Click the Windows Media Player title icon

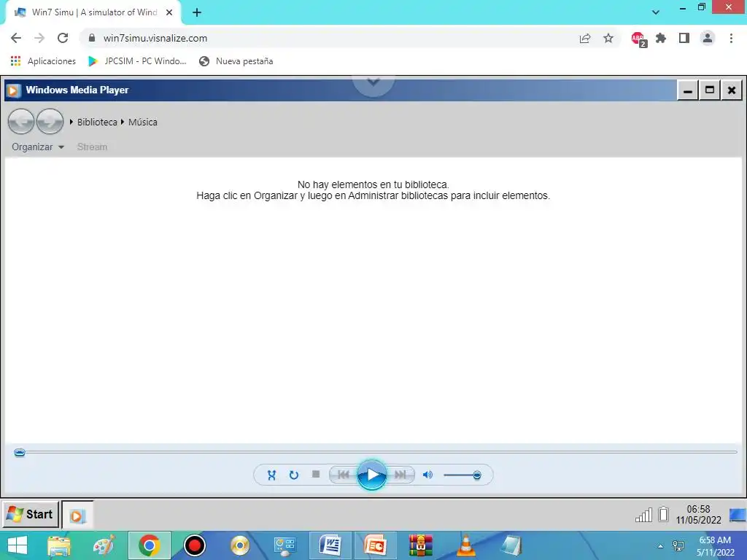[13, 90]
